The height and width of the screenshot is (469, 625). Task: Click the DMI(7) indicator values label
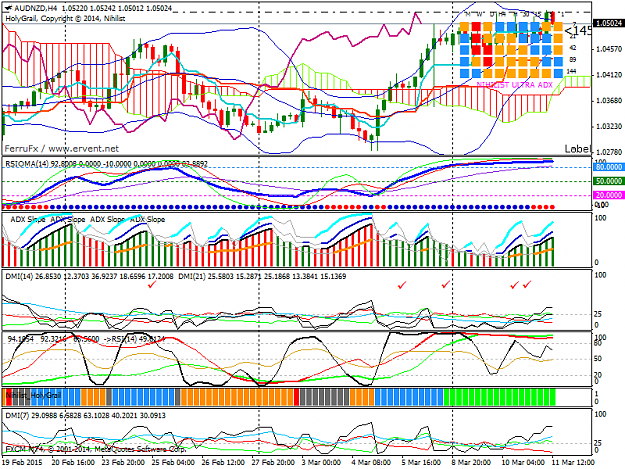pyautogui.click(x=85, y=415)
